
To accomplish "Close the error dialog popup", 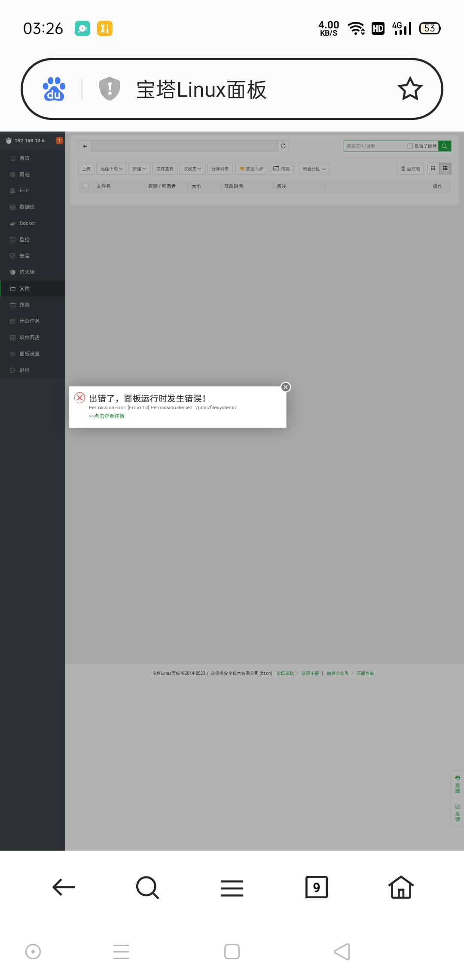I will 286,387.
